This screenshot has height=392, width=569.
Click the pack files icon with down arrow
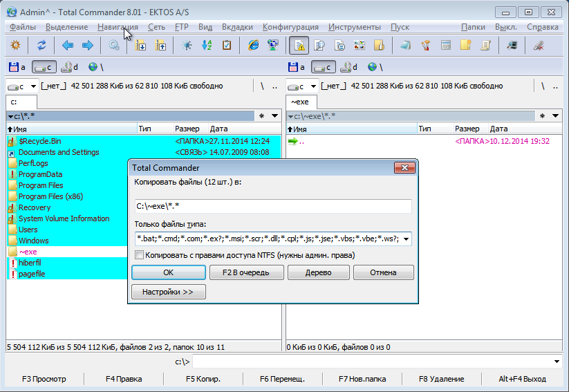tap(140, 46)
